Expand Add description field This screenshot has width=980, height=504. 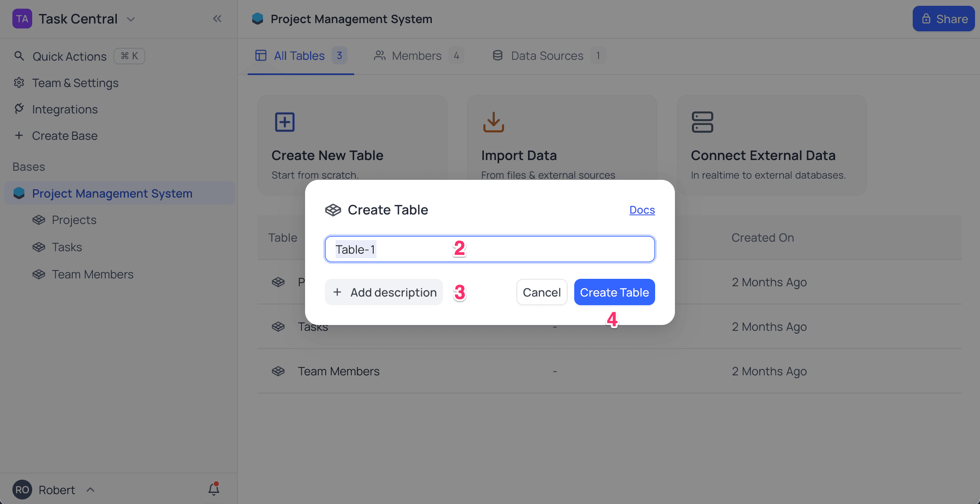click(384, 292)
